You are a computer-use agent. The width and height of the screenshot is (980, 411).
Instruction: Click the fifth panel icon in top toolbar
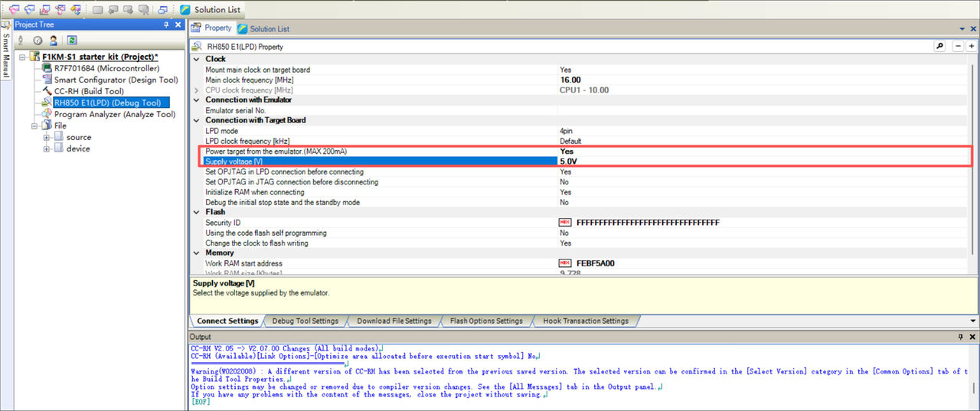(x=77, y=10)
